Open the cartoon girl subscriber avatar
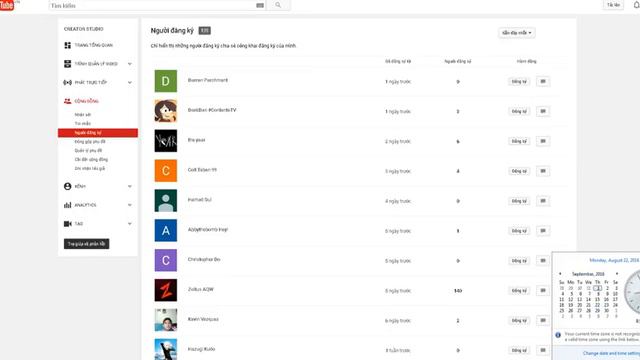Viewport: 640px width, 360px height. [166, 111]
